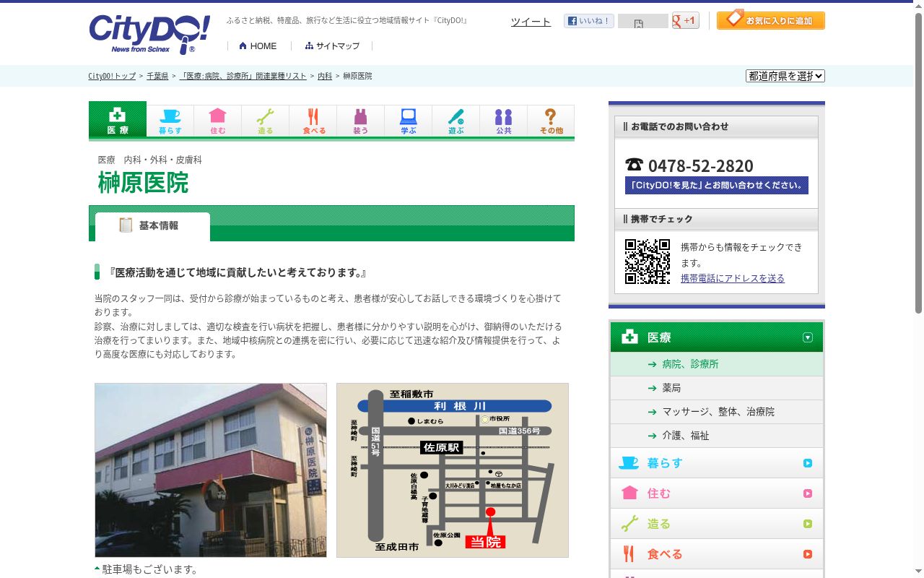Select the 造る wrench category icon

click(x=266, y=121)
